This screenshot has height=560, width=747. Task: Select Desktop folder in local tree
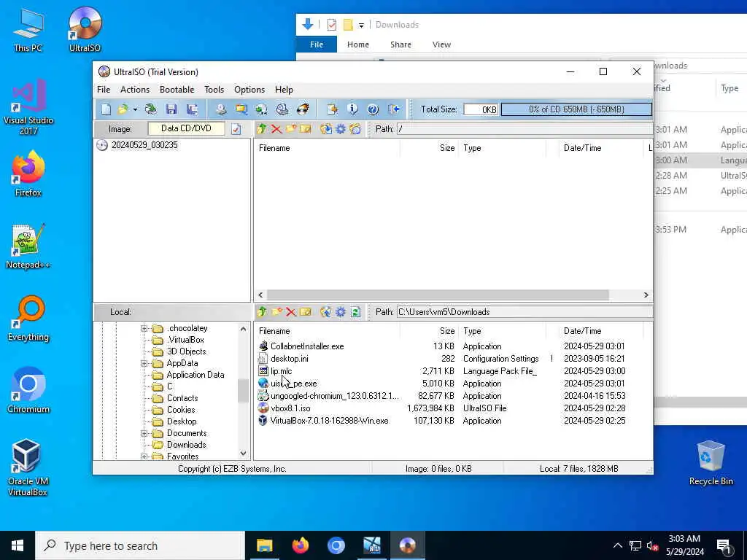coord(182,421)
